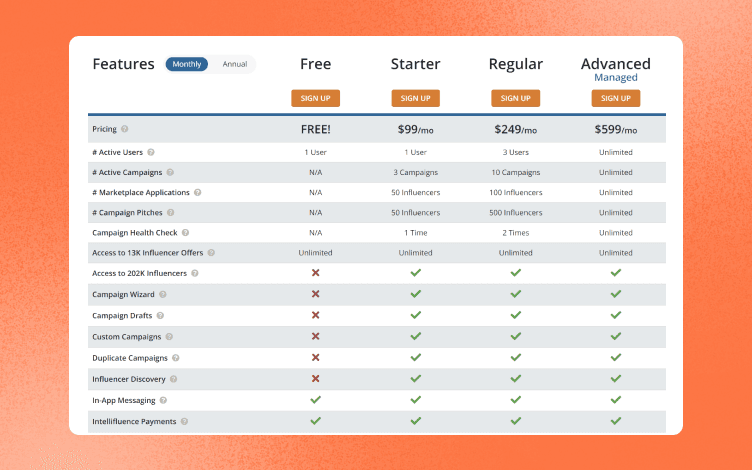Click the Starter check mark for Campaign Drafts
The image size is (752, 470).
tap(416, 315)
